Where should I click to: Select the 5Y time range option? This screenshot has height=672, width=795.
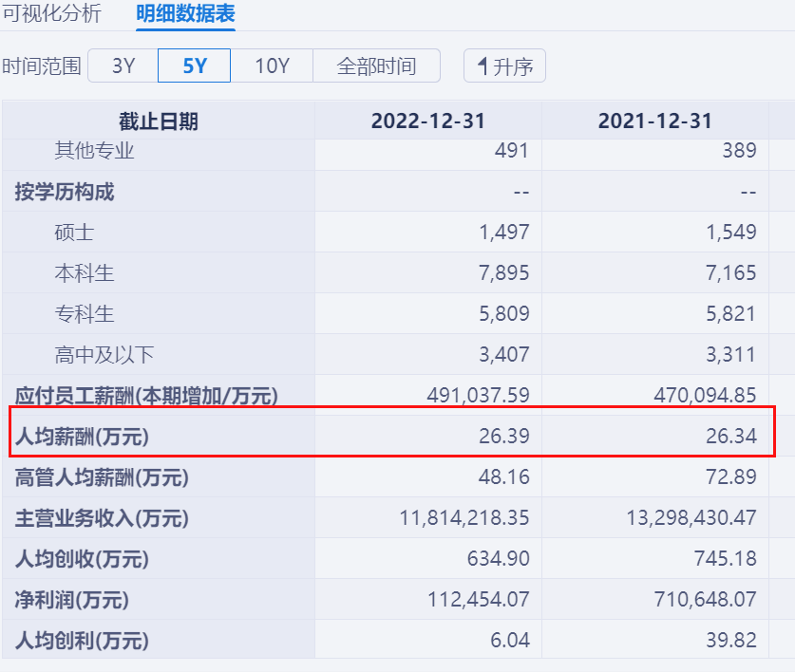click(x=194, y=65)
